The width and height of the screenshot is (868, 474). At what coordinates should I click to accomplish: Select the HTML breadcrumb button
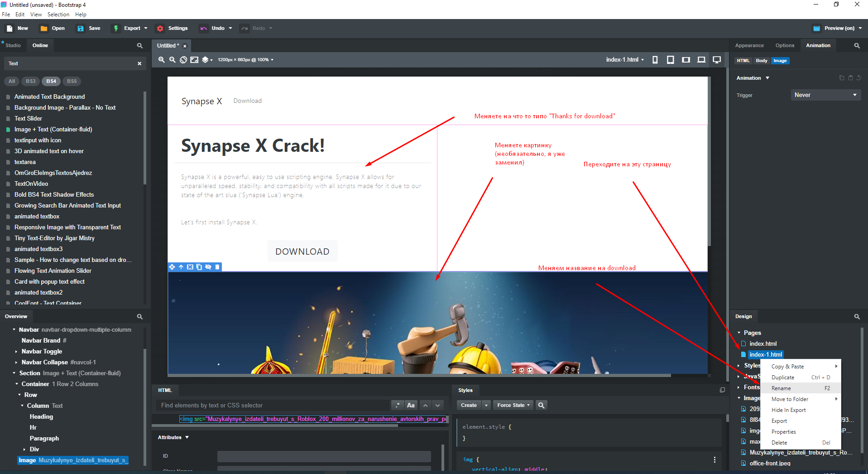[x=743, y=61]
